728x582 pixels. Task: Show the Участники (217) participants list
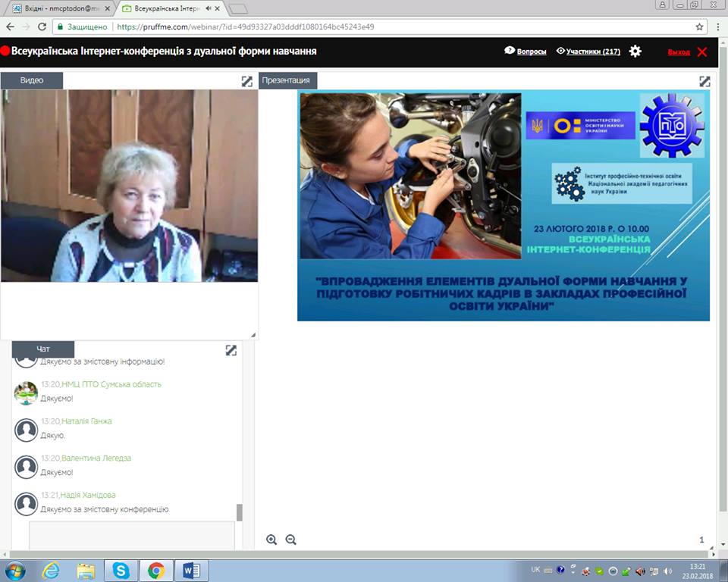588,52
